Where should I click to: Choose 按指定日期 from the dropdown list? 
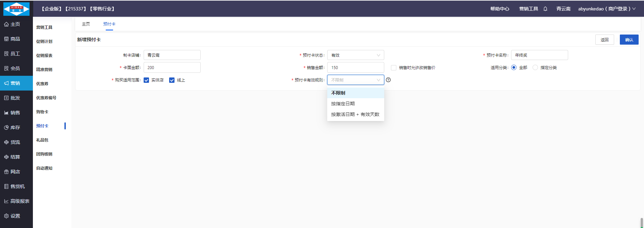tap(343, 104)
